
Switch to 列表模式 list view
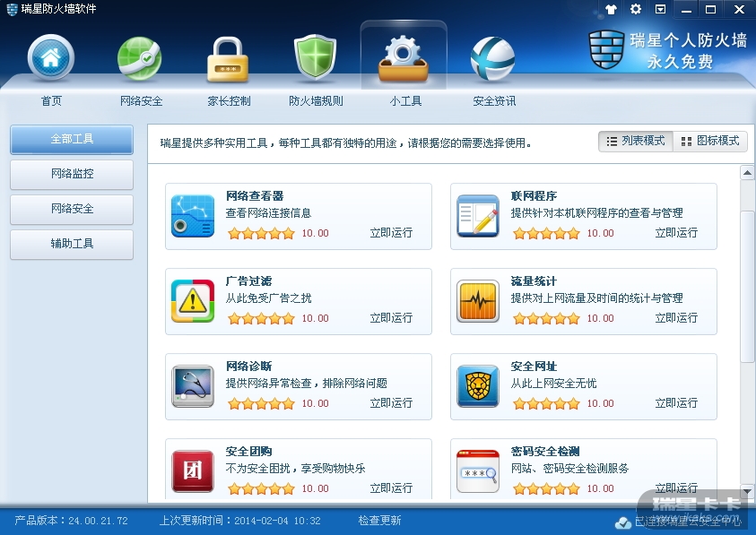click(636, 142)
